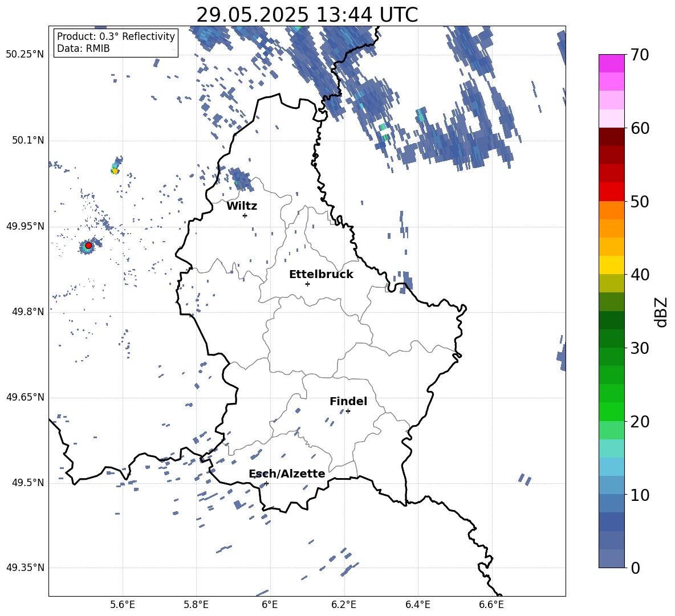This screenshot has width=675, height=616.
Task: Click the 49.95°N latitude label
Action: pos(25,226)
